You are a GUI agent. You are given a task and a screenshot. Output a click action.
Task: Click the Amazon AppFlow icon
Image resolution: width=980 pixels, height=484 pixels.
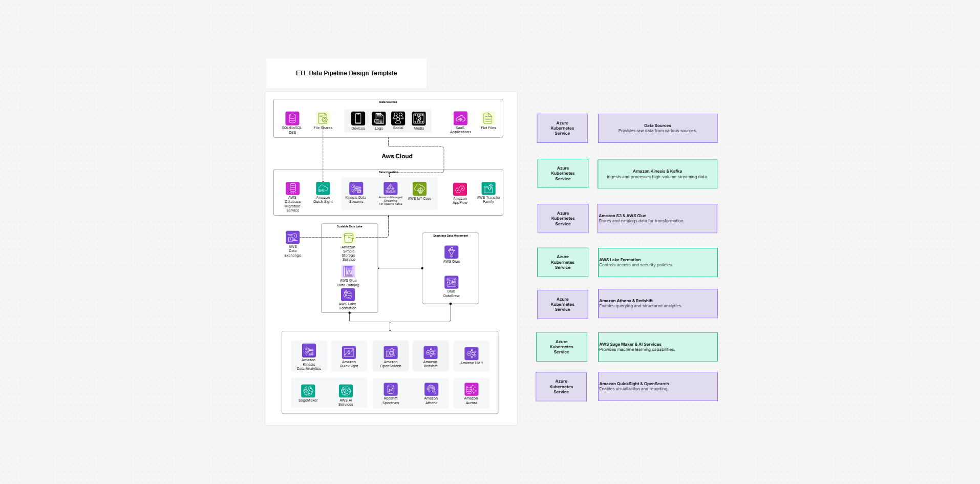[460, 189]
